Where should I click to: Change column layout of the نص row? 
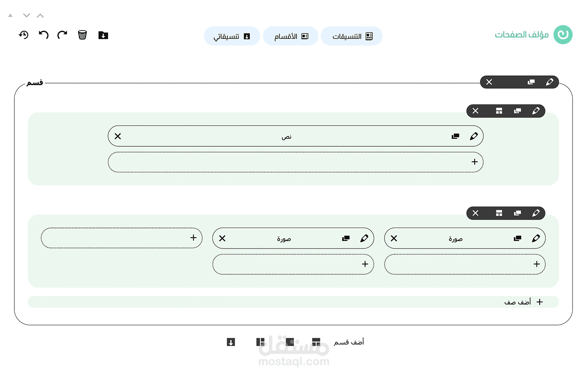(499, 111)
